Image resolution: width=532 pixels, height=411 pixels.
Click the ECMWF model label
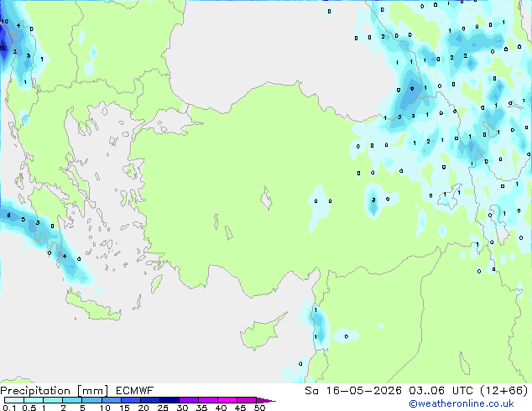[135, 391]
